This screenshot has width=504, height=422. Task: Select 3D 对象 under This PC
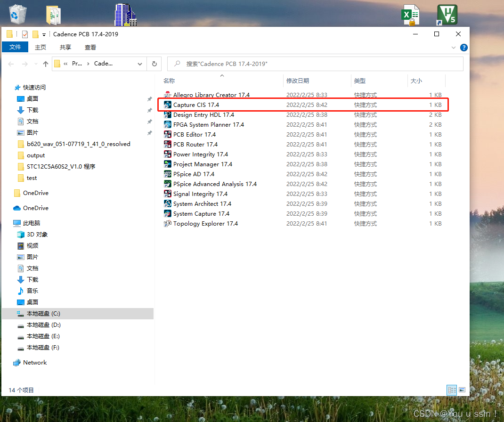click(37, 234)
